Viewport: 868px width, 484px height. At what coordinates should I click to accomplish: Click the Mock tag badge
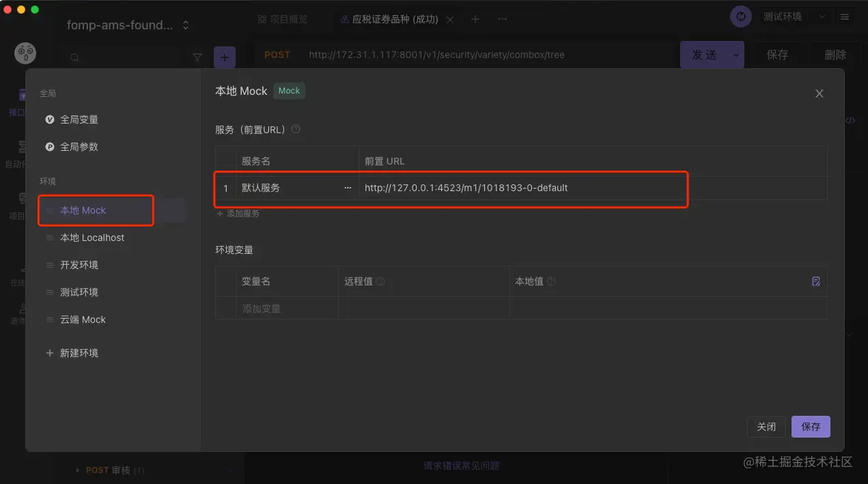289,91
